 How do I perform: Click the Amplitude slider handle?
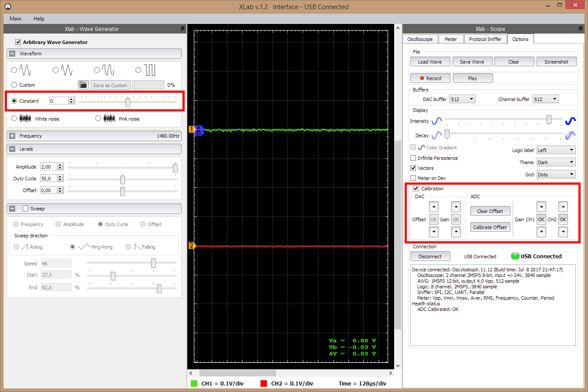[175, 168]
